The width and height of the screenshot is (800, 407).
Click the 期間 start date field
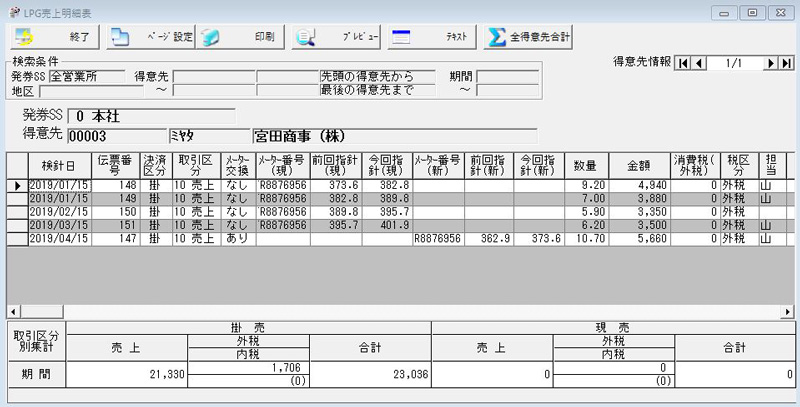click(x=507, y=76)
